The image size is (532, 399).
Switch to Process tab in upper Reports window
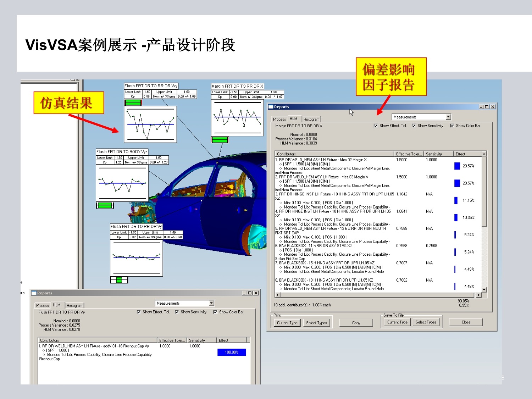pyautogui.click(x=279, y=119)
